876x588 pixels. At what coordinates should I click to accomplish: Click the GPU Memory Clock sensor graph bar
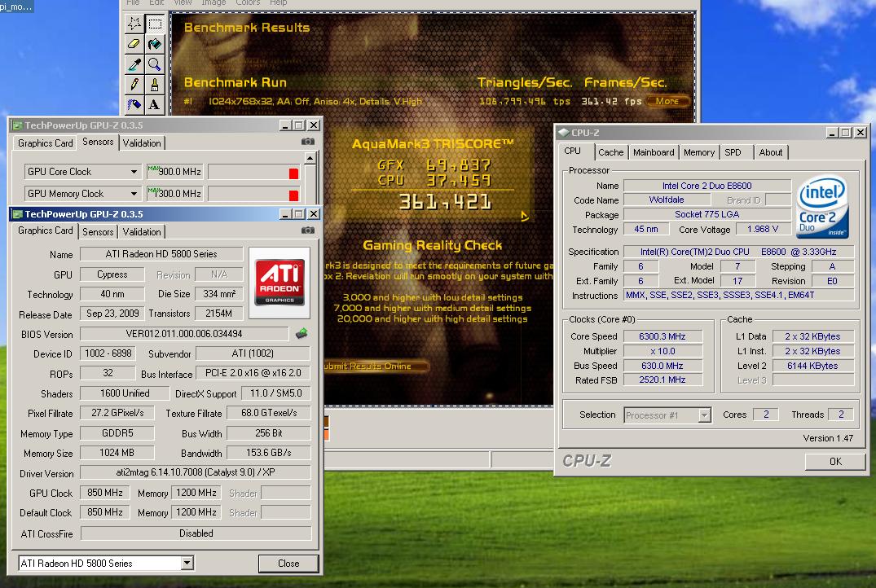pos(254,194)
